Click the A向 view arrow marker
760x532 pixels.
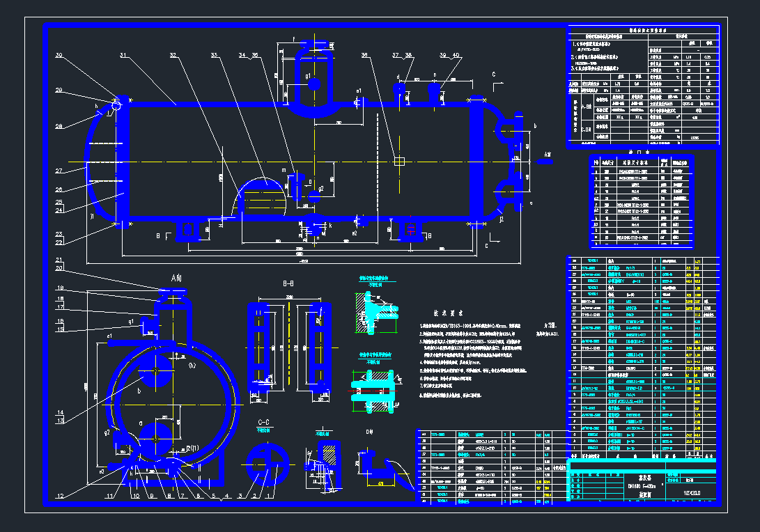(x=545, y=160)
